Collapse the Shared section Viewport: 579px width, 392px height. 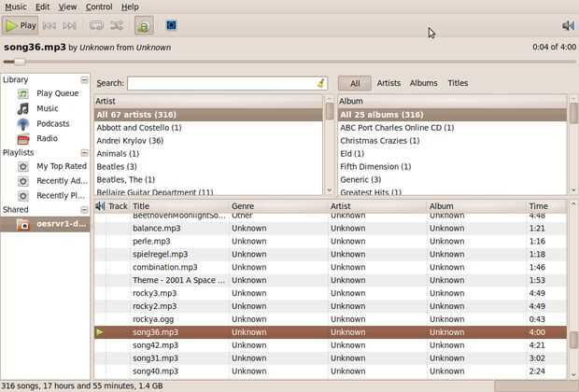pos(85,210)
